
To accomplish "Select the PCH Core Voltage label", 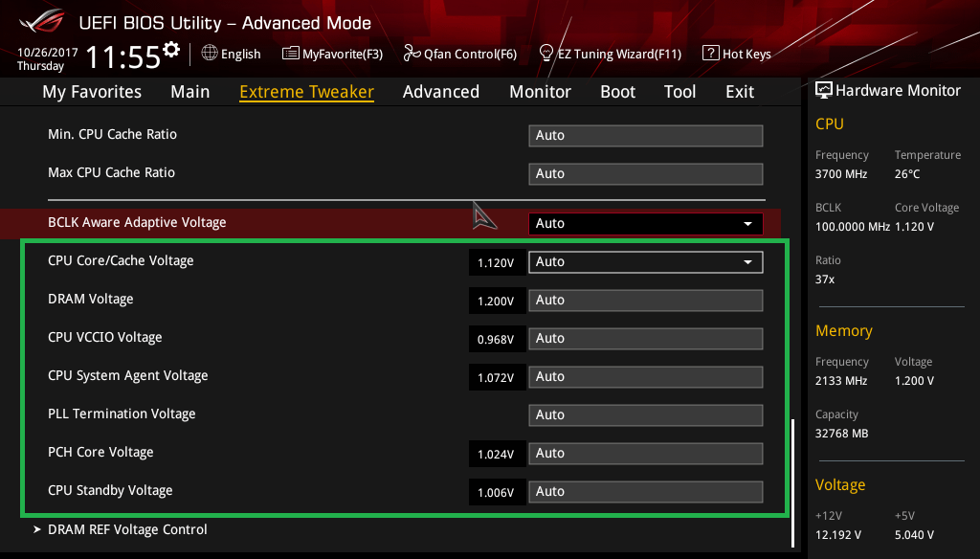I will point(100,452).
